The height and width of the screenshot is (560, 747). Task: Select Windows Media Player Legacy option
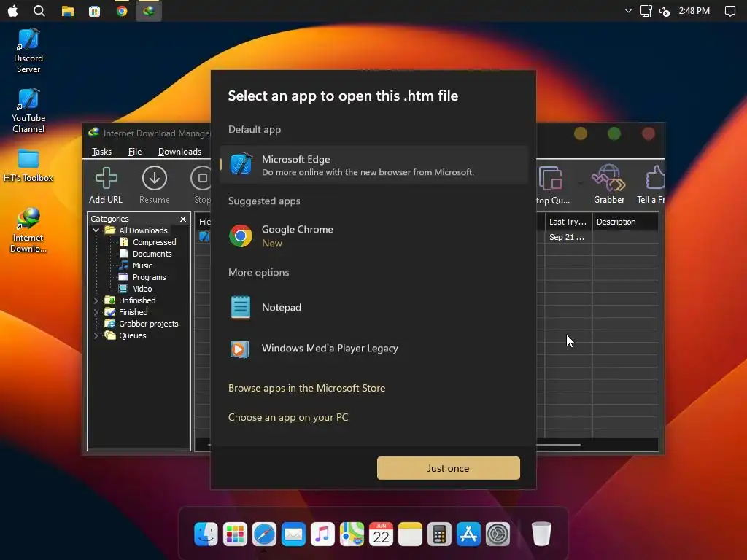[x=374, y=349]
